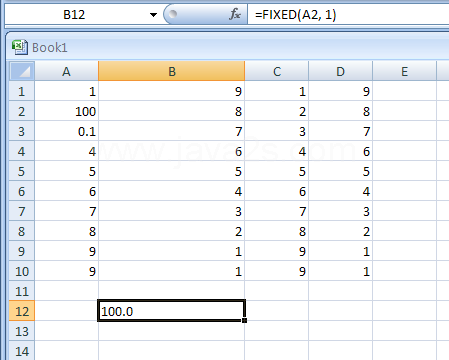Click cell D10 containing 1
This screenshot has height=360, width=449.
(340, 271)
